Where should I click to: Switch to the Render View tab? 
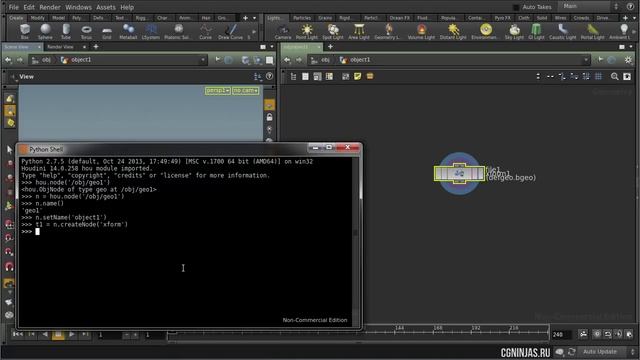[x=60, y=47]
